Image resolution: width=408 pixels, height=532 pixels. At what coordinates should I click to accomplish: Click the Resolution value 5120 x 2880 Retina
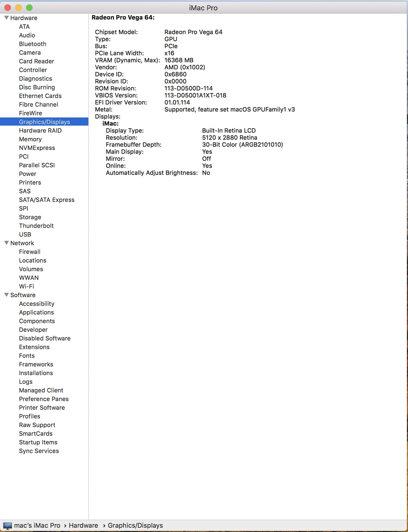tap(230, 137)
